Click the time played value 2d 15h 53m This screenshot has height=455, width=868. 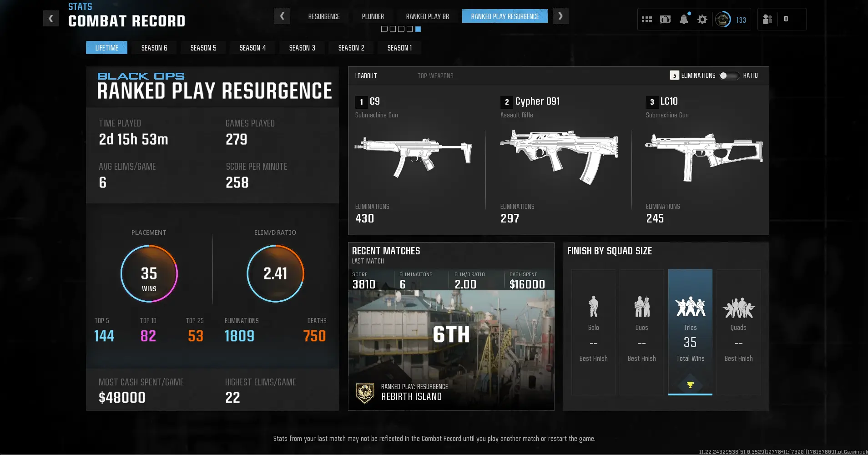coord(133,139)
